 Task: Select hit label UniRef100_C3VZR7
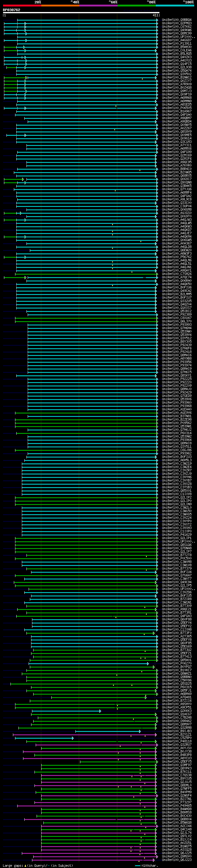coord(176,470)
